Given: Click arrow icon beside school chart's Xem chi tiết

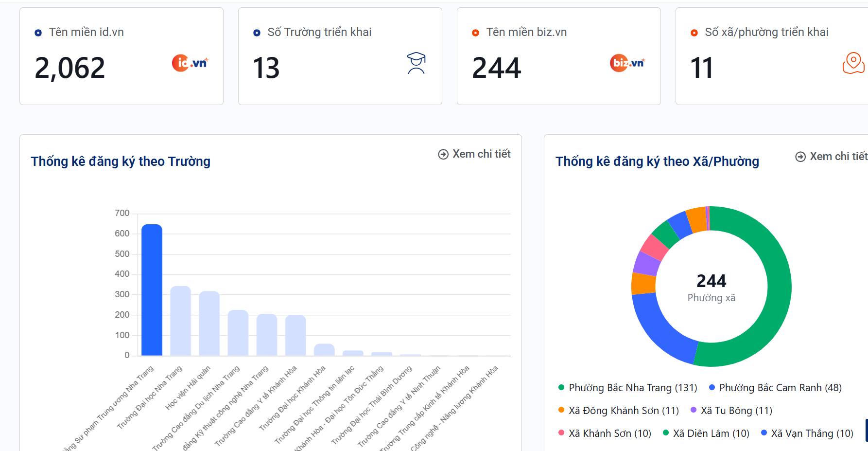Looking at the screenshot, I should [443, 154].
